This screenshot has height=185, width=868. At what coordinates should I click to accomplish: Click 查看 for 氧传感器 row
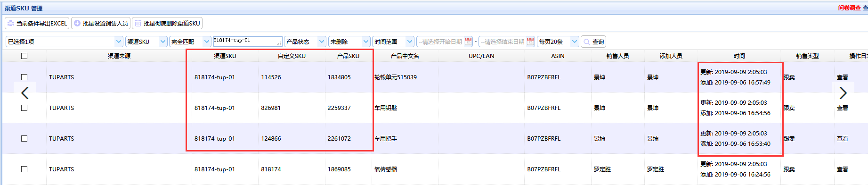click(842, 169)
